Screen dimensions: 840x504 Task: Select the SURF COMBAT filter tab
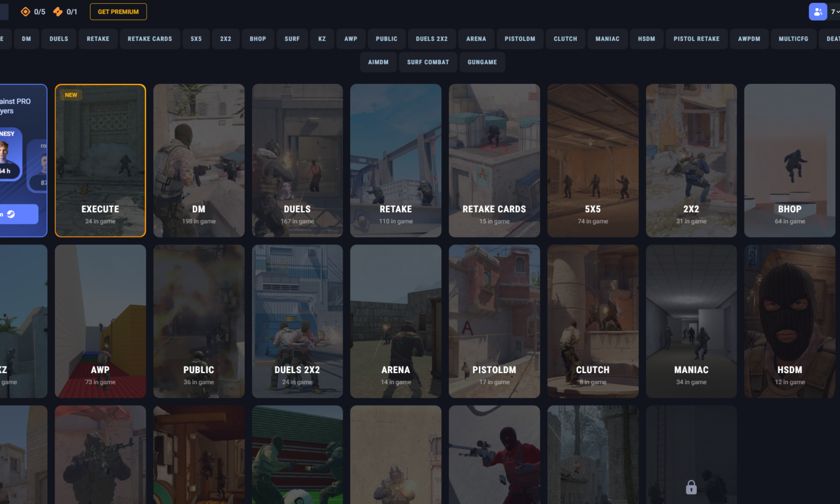click(428, 62)
